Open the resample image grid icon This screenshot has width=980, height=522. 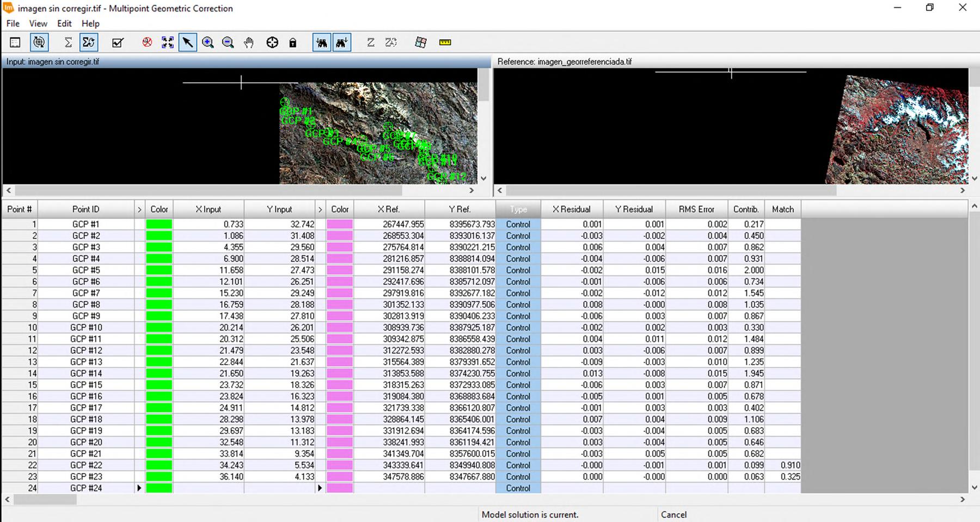coord(420,42)
